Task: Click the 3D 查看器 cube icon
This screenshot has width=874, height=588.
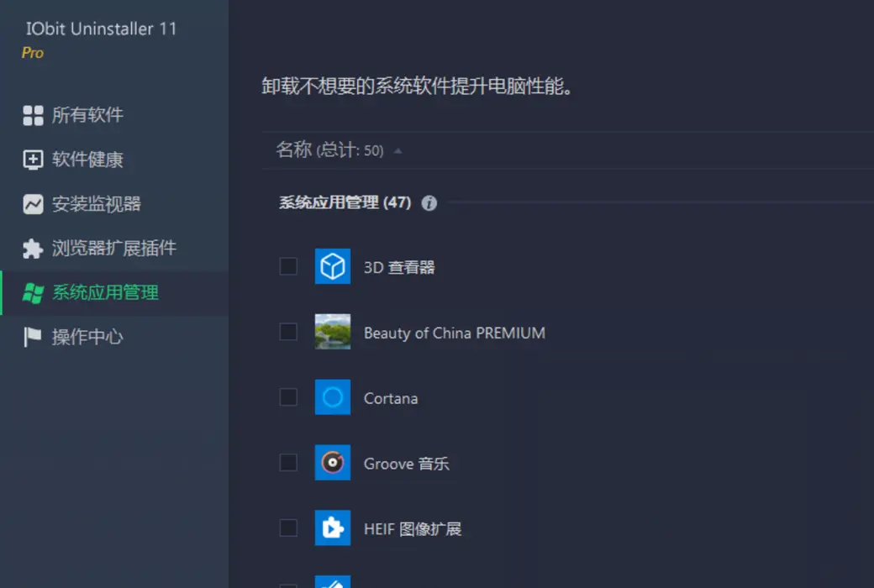Action: pyautogui.click(x=333, y=266)
